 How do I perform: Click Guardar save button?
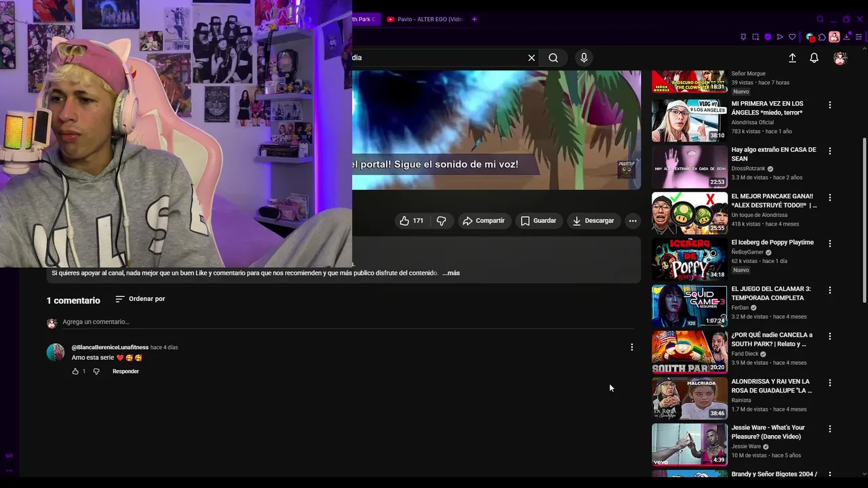tap(538, 221)
